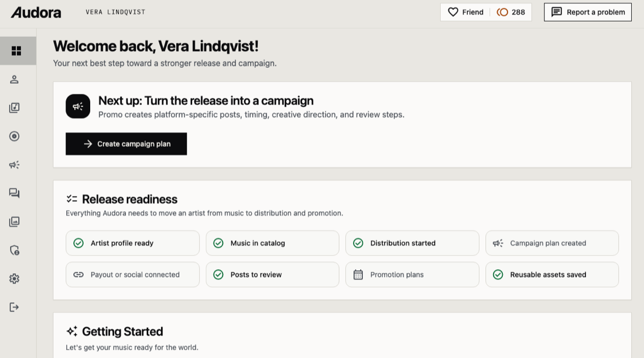Open the music catalog library icon
The image size is (644, 358).
click(15, 108)
